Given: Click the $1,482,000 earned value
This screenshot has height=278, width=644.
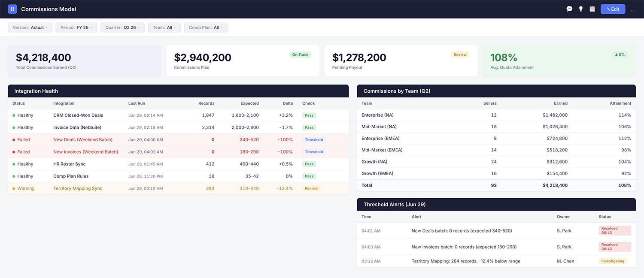Looking at the screenshot, I should pyautogui.click(x=555, y=115).
